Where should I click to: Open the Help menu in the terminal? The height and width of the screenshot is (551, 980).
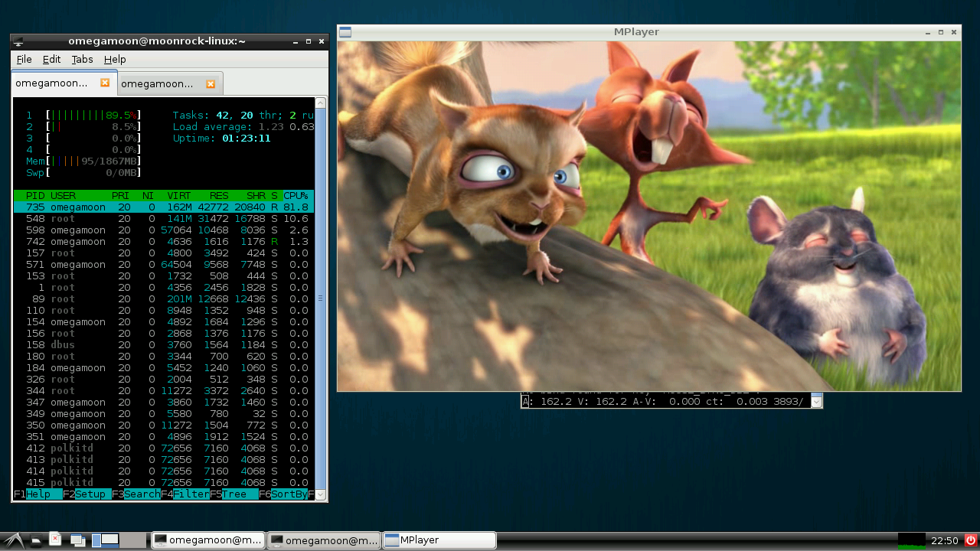click(115, 59)
